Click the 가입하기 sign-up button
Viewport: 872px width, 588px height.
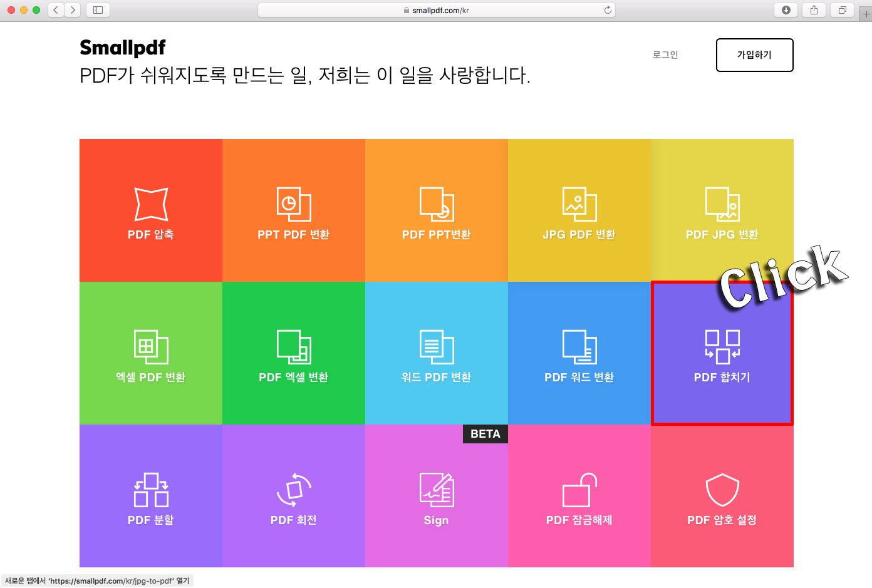point(754,55)
